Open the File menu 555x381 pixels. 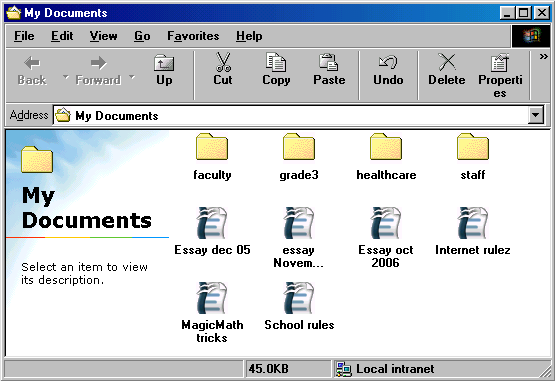[x=24, y=36]
